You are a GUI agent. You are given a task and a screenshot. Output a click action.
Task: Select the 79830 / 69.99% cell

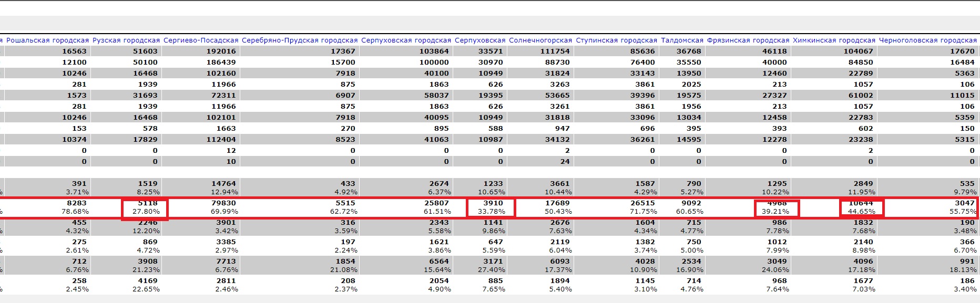pyautogui.click(x=200, y=207)
